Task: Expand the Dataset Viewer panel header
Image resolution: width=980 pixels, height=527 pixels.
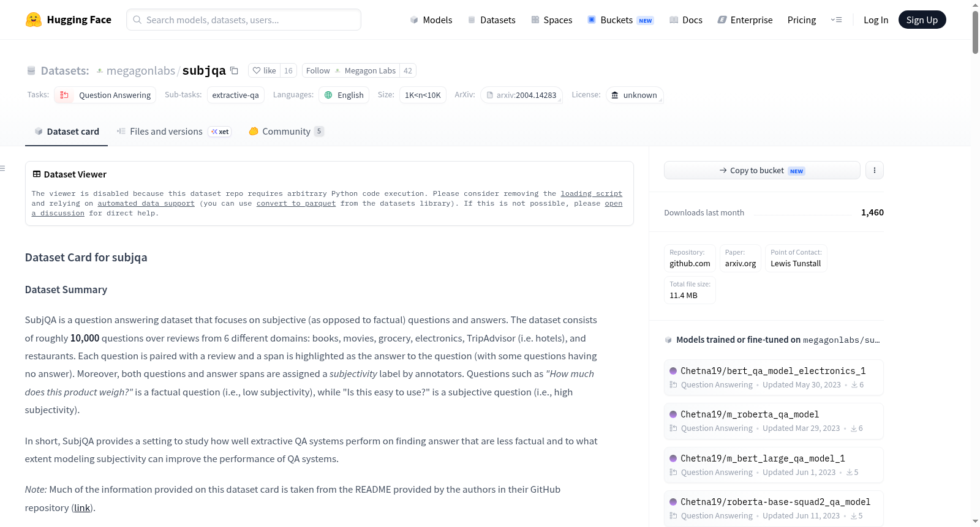Action: pyautogui.click(x=69, y=174)
